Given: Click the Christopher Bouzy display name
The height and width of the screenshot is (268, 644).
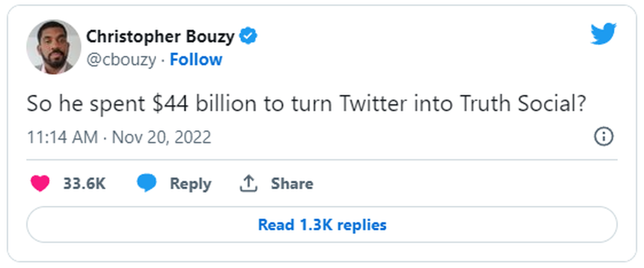Looking at the screenshot, I should tap(160, 36).
